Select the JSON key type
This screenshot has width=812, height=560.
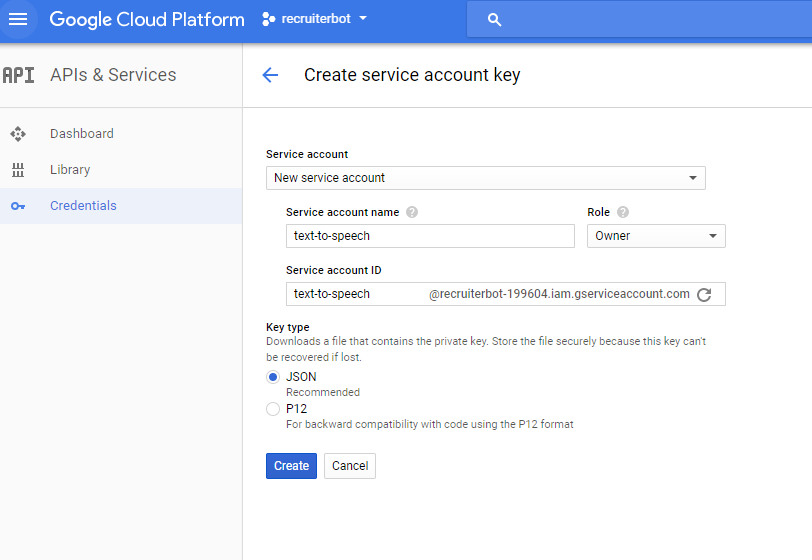(x=273, y=377)
